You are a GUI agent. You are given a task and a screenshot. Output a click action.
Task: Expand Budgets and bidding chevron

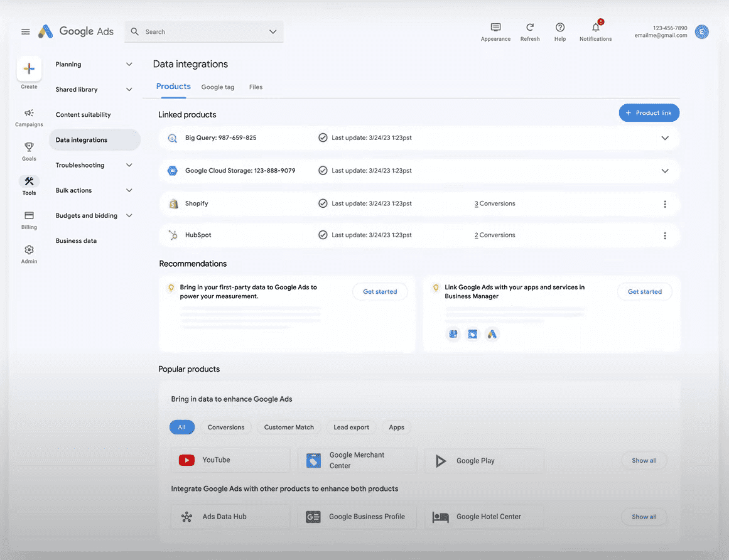click(129, 215)
